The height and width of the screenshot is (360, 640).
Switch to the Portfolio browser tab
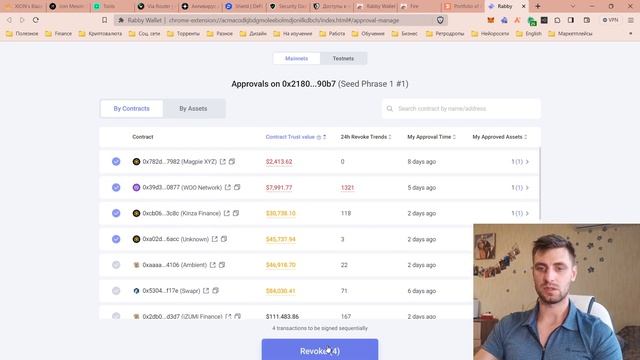coord(462,6)
